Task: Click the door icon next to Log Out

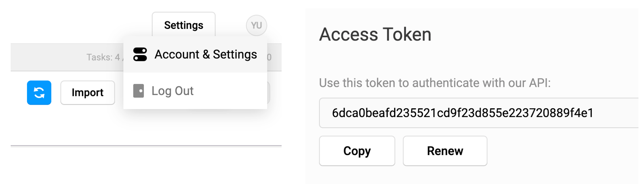Action: (x=139, y=91)
